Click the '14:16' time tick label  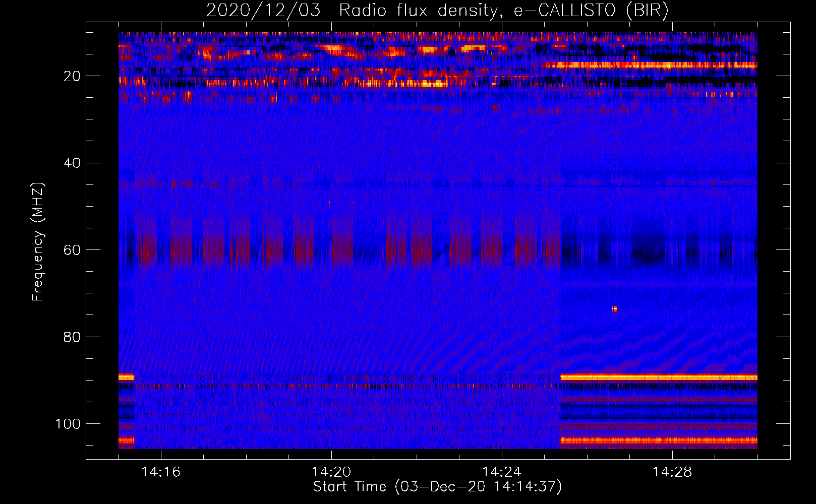(x=161, y=472)
